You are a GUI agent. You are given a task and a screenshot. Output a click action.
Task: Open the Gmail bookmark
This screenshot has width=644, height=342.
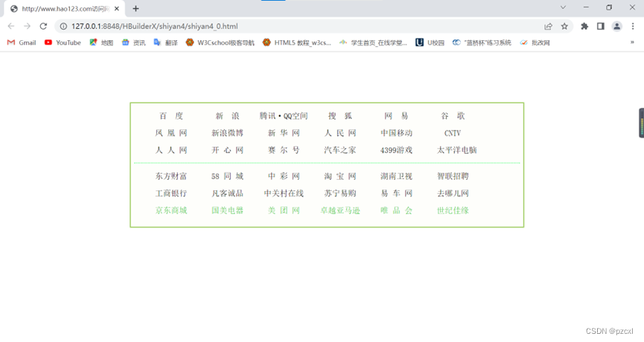(x=22, y=42)
